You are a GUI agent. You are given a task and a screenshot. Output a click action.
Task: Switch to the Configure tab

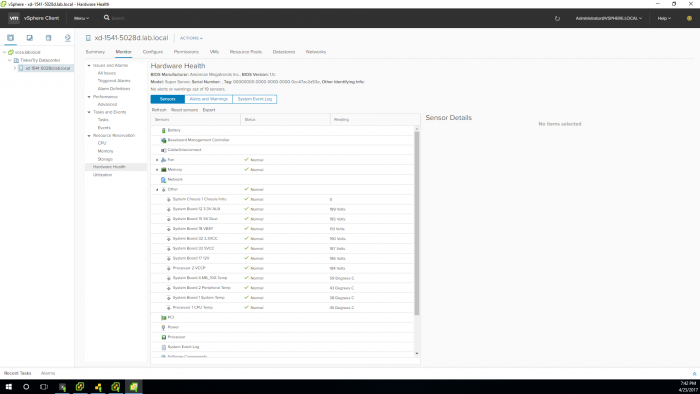153,52
